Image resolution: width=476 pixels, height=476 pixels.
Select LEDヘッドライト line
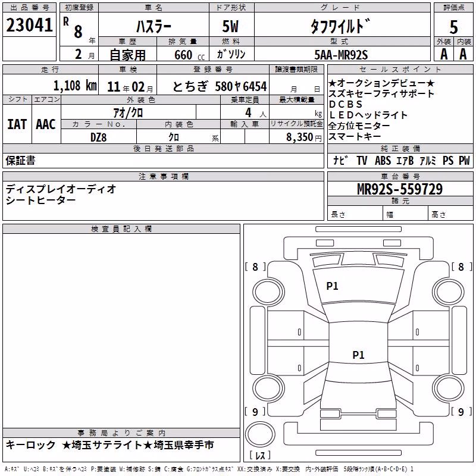(x=368, y=115)
